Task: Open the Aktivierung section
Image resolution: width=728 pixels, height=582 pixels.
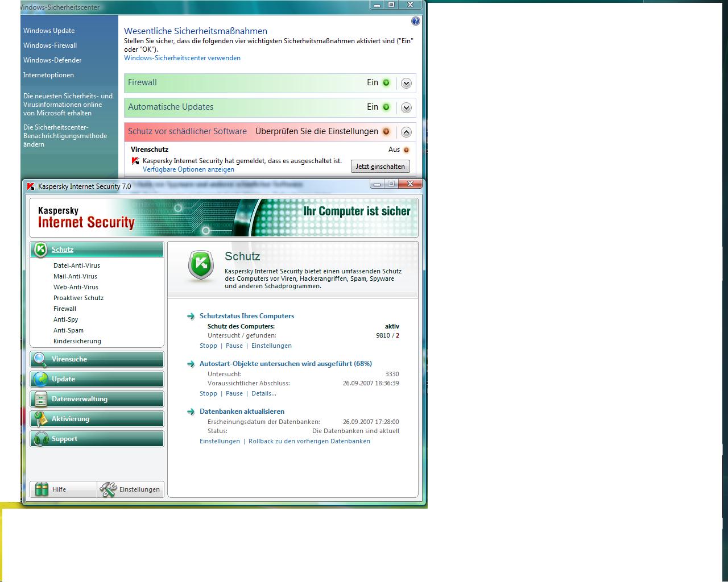Action: coord(97,419)
